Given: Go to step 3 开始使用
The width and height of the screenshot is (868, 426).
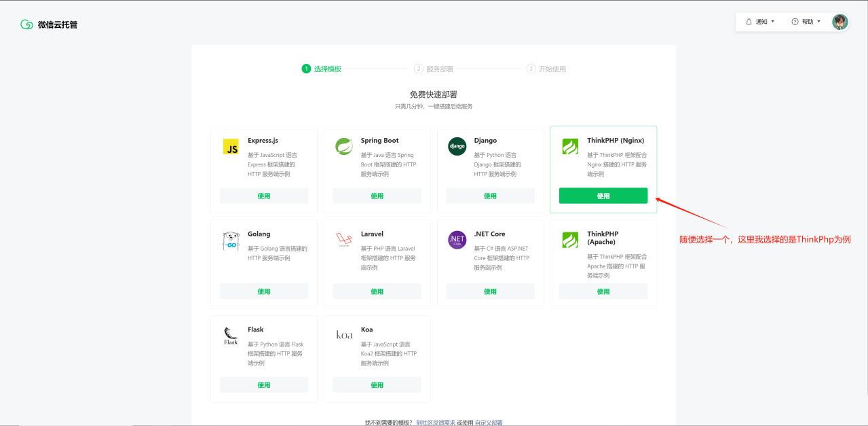Looking at the screenshot, I should click(546, 69).
